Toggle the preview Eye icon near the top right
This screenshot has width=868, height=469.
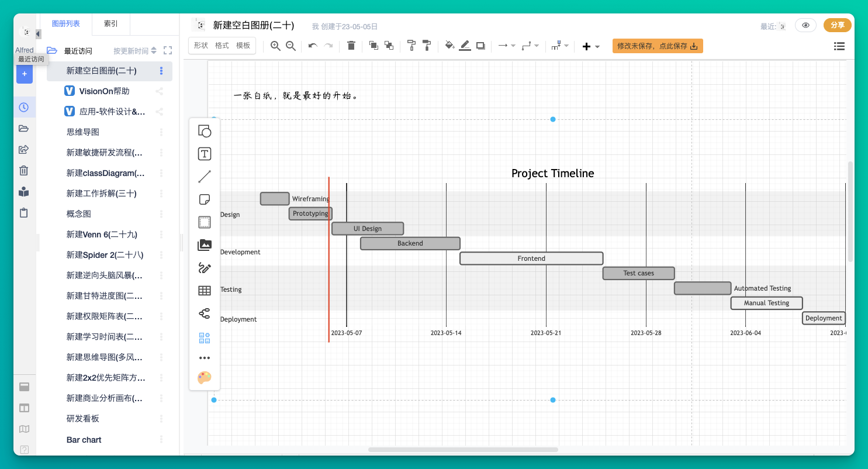805,25
